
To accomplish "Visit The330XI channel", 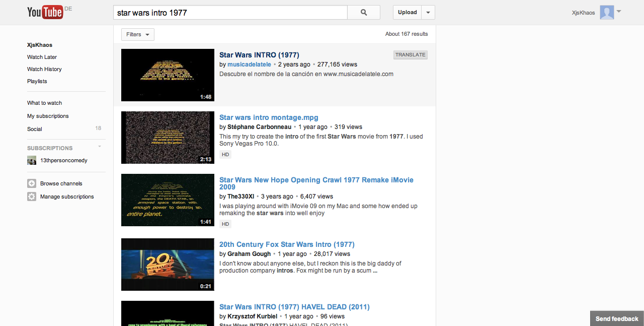I will 240,197.
